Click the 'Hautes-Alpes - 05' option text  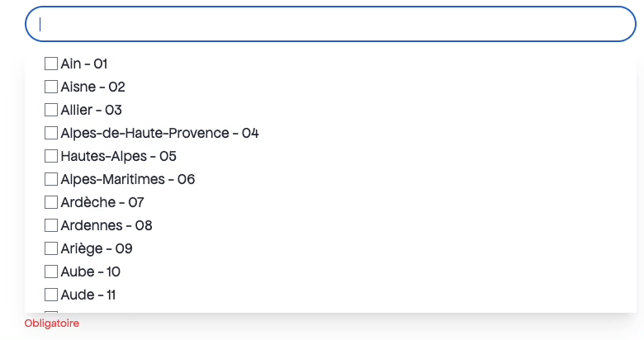click(x=119, y=156)
